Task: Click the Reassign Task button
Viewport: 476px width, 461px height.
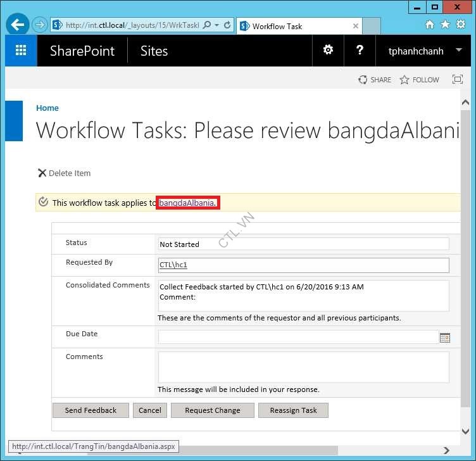Action: 293,410
